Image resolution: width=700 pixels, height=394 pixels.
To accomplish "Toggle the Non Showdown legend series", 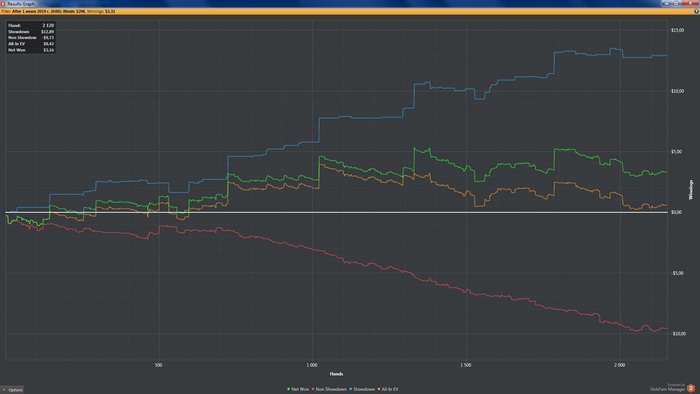I will (329, 389).
